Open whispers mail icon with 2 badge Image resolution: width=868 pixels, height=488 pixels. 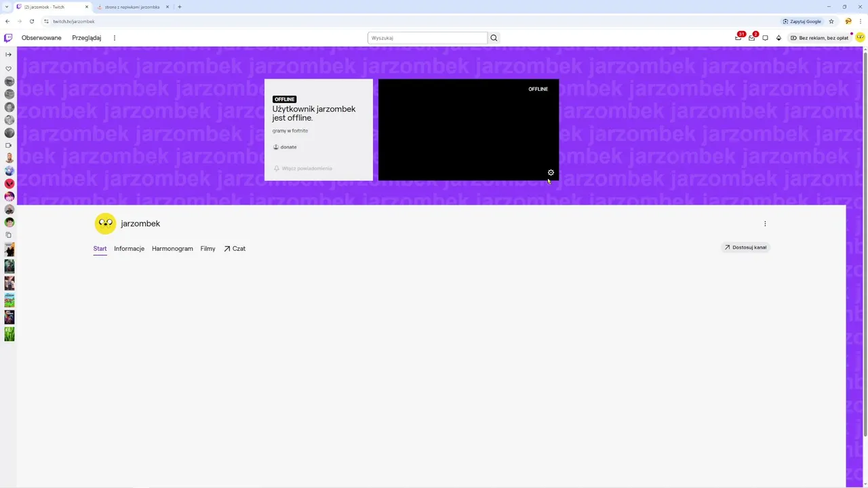752,38
